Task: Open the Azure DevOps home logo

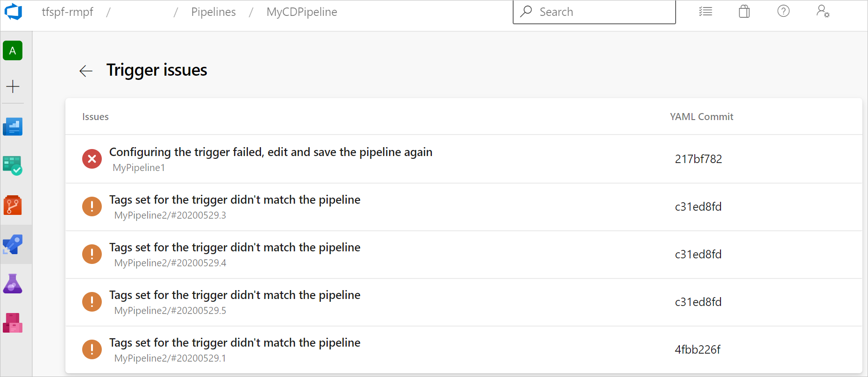Action: [14, 12]
